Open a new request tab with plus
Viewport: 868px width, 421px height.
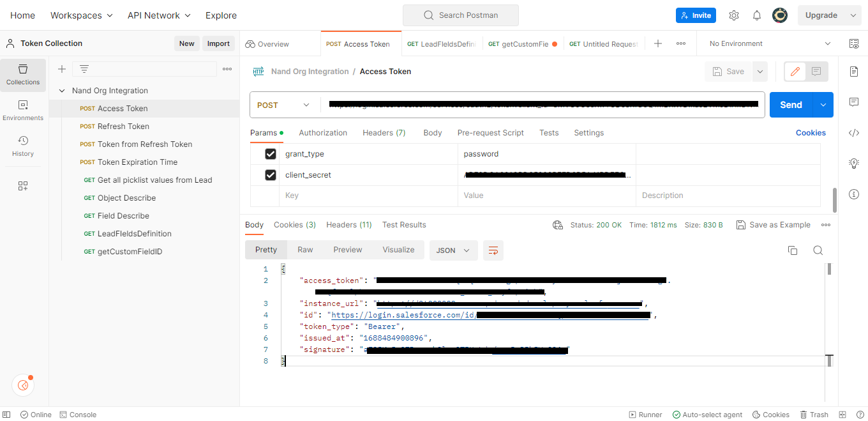tap(658, 43)
